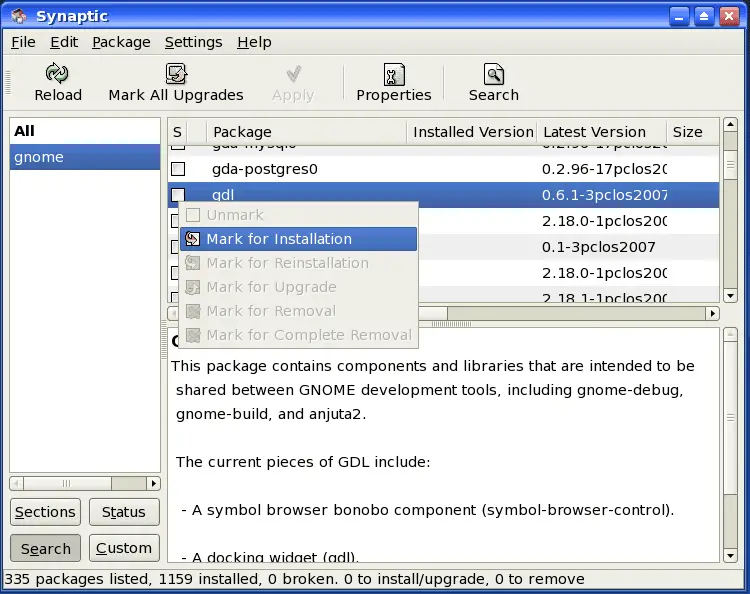Viewport: 750px width, 594px height.
Task: Click the Search filter button at bottom left
Action: [45, 548]
